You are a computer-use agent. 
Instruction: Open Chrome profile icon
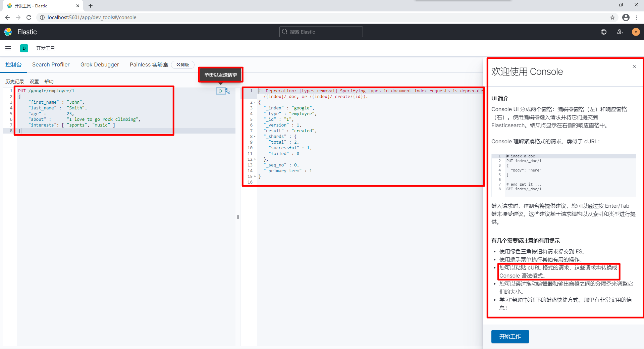(x=626, y=17)
